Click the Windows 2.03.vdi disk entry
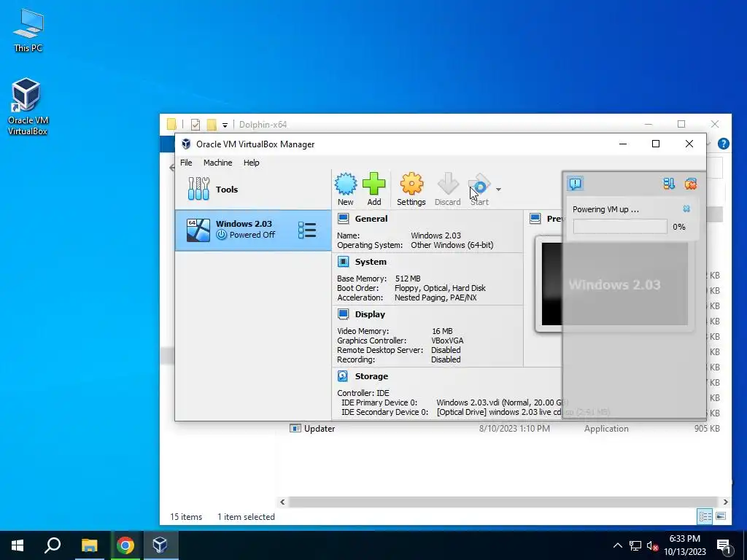This screenshot has width=747, height=560. pos(502,402)
